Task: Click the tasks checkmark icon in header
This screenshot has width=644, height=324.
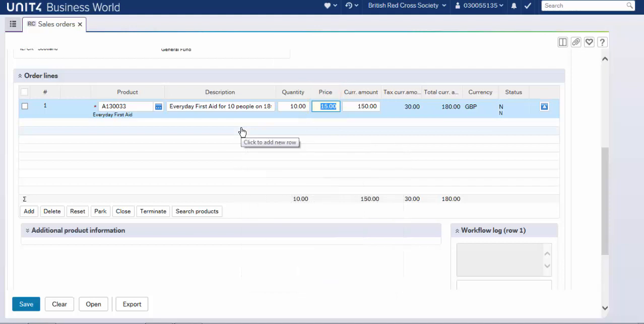Action: (x=528, y=6)
